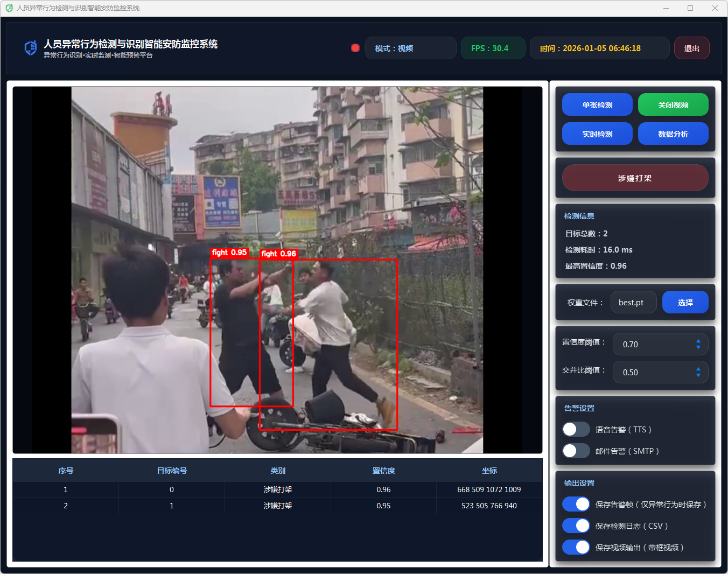728x574 pixels.
Task: Decrease IoU threshold with down arrow
Action: 698,375
